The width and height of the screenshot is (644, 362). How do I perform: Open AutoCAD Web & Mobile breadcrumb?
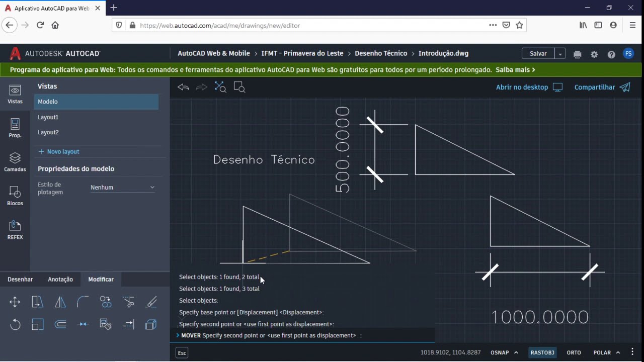(214, 53)
